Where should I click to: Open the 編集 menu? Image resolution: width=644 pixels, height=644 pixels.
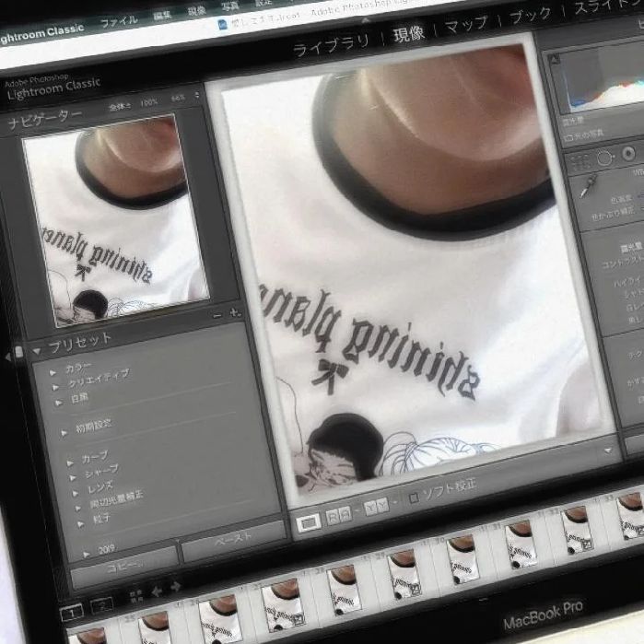[x=162, y=16]
